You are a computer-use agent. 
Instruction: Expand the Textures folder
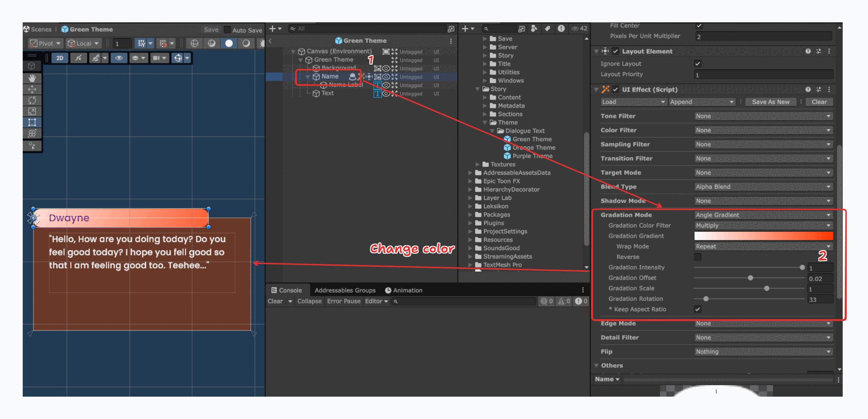click(477, 164)
